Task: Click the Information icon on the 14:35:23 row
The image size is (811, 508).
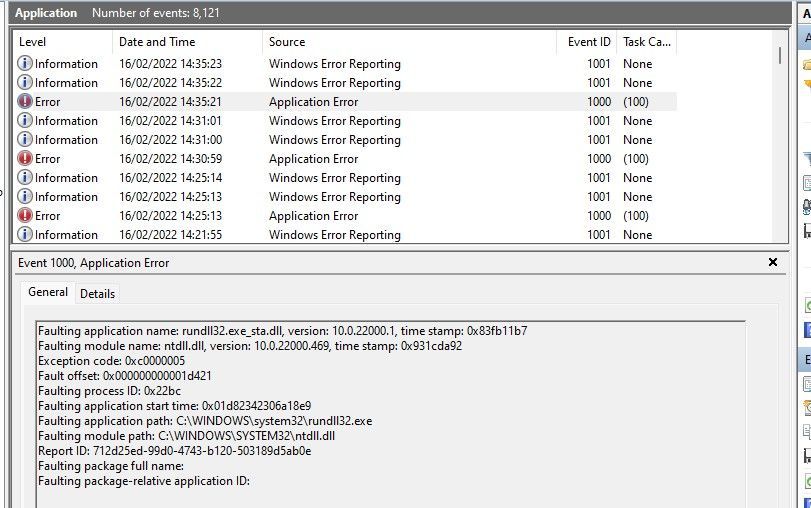Action: point(25,64)
